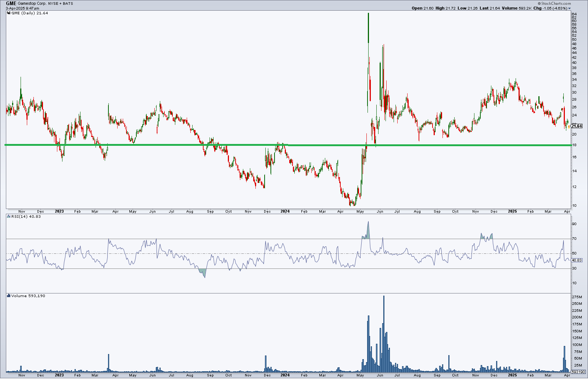This screenshot has height=386, width=588.
Task: Click the High 21.72 quote value
Action: click(x=445, y=8)
